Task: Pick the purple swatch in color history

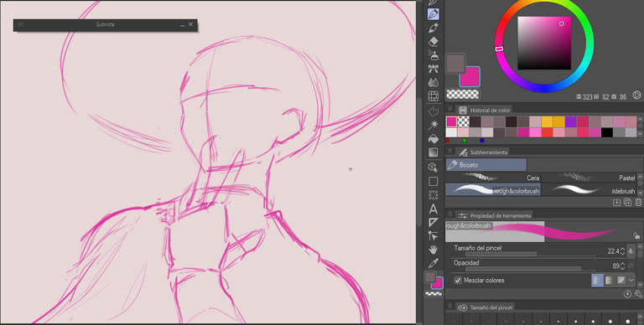Action: coord(571,121)
